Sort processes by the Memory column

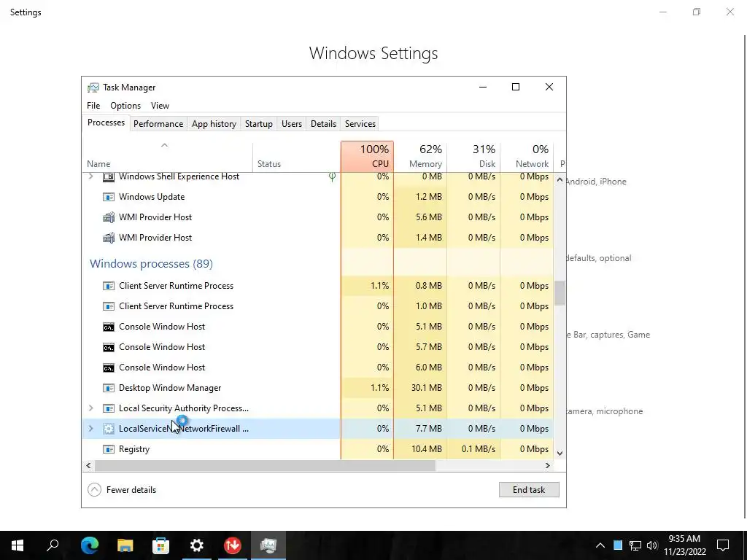420,157
